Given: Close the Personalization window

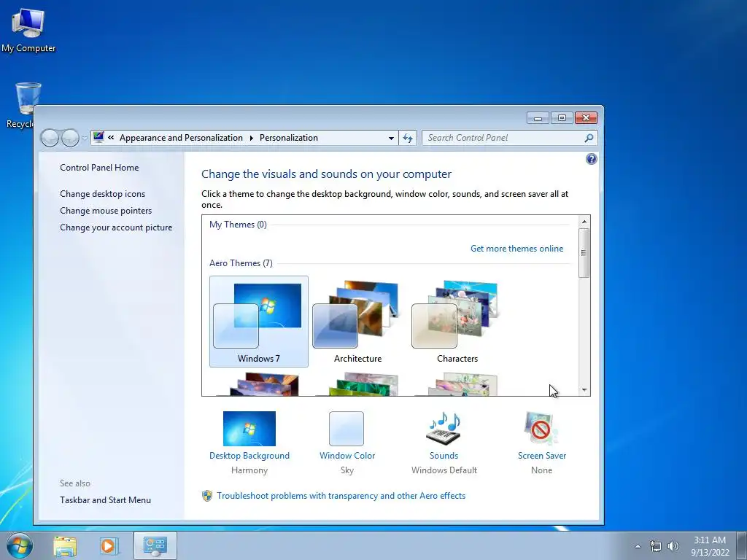Looking at the screenshot, I should 586,118.
